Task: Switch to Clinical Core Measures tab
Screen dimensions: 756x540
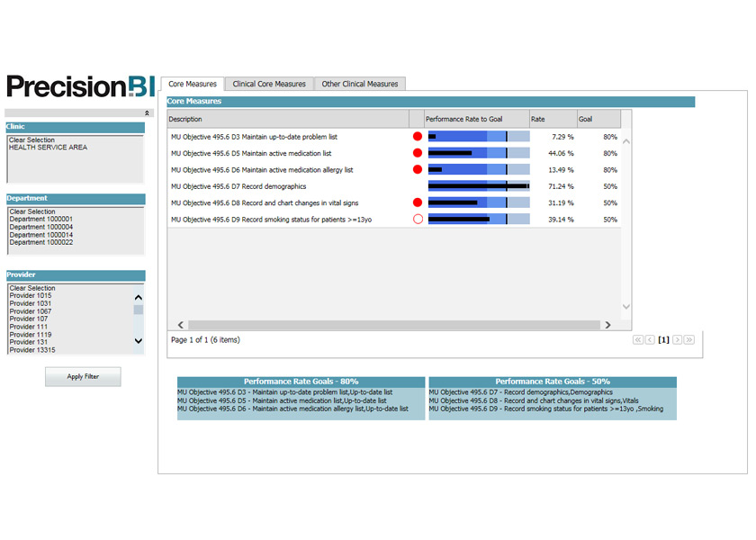Action: [269, 84]
